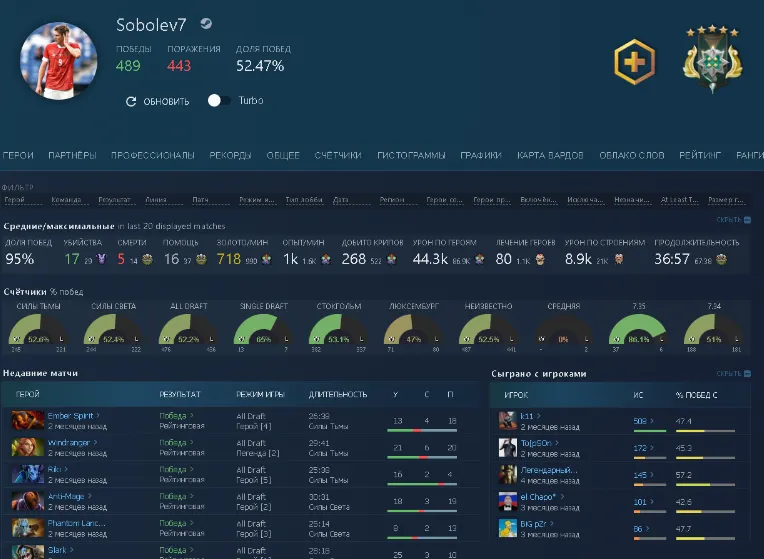Click hero icon beside ОПЫТ/МИН max
Viewport: 764px width, 559px height.
point(325,259)
